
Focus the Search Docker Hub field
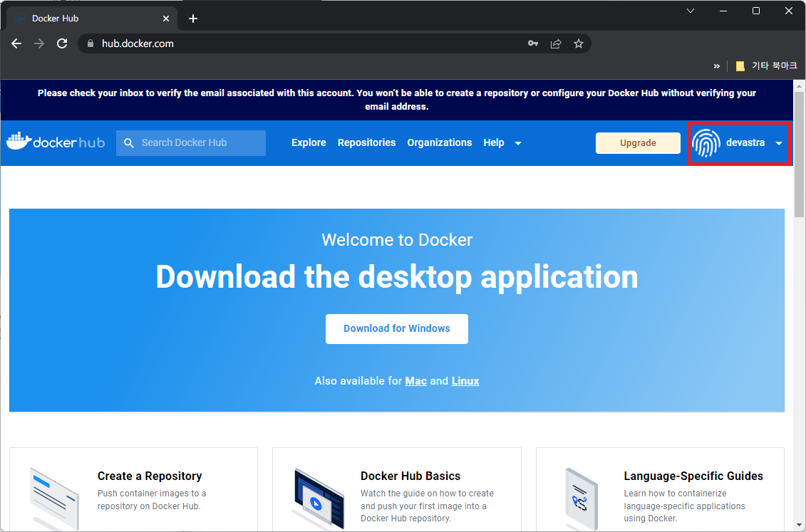pos(191,142)
